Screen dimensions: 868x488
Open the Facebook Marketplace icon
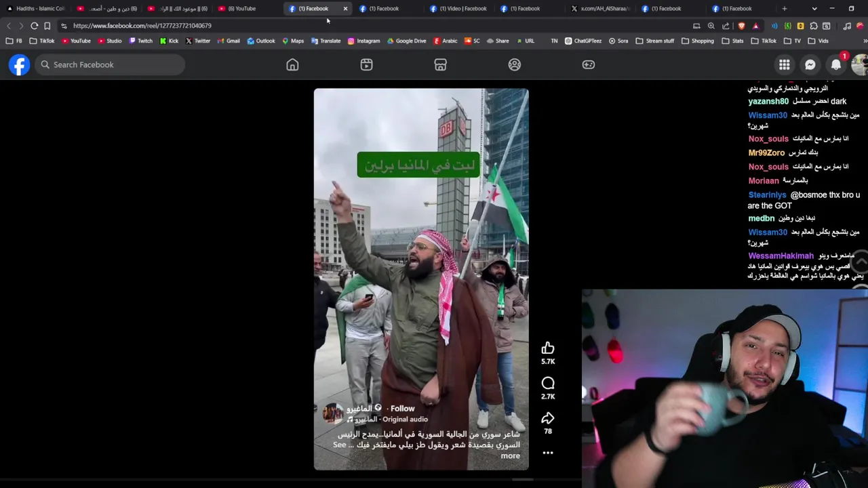pyautogui.click(x=440, y=64)
